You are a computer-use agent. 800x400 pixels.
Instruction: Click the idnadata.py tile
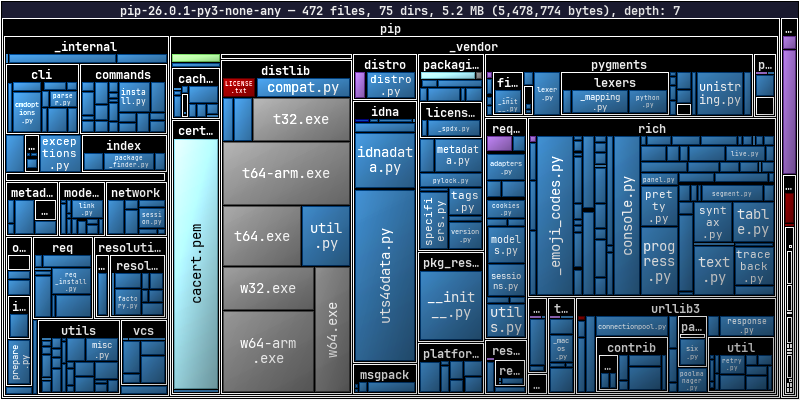385,160
